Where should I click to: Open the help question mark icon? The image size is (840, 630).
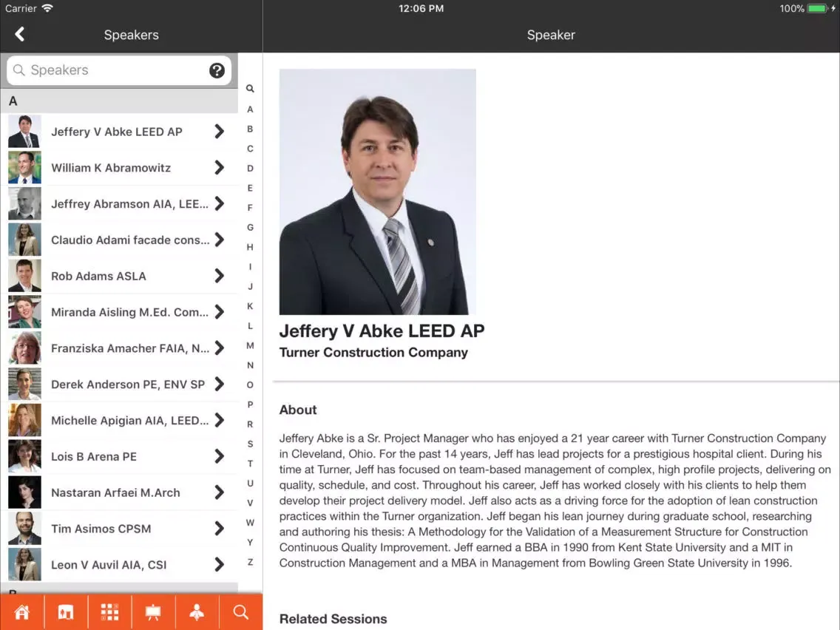click(217, 70)
